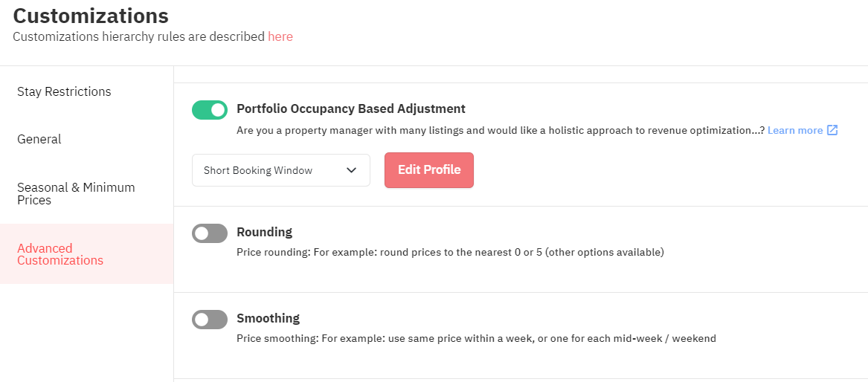This screenshot has width=868, height=382.
Task: Turn on the Smoothing toggle
Action: tap(210, 320)
